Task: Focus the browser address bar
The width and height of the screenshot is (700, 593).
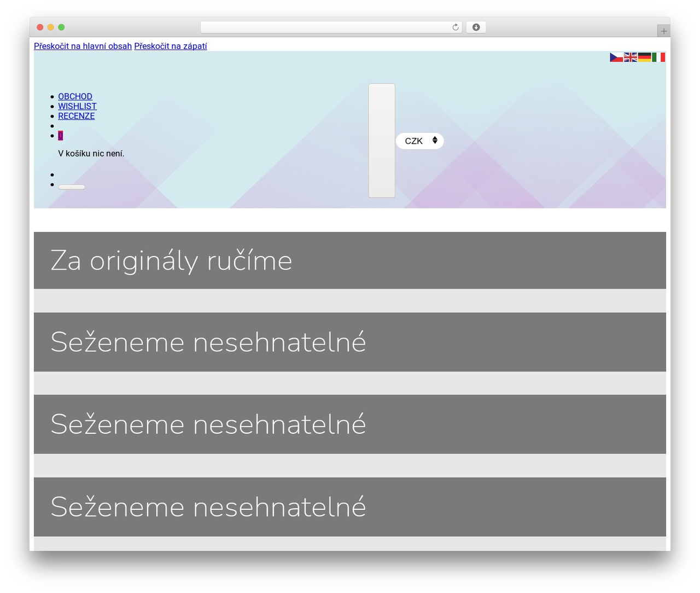Action: tap(331, 27)
